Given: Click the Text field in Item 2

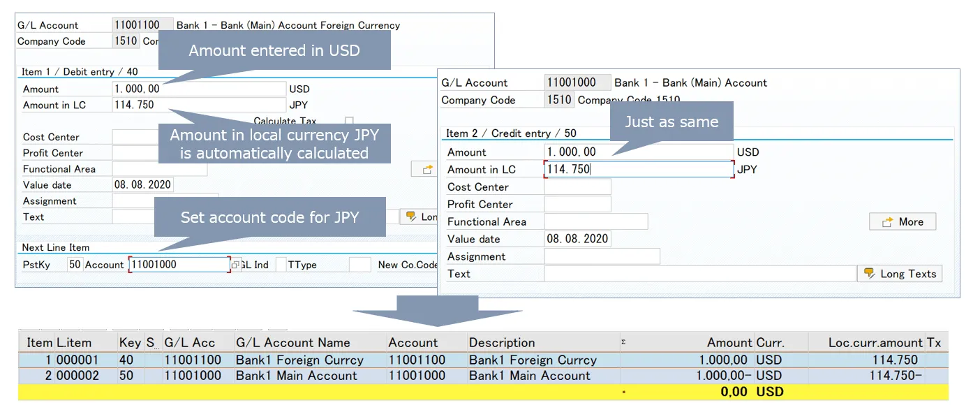Looking at the screenshot, I should point(699,274).
